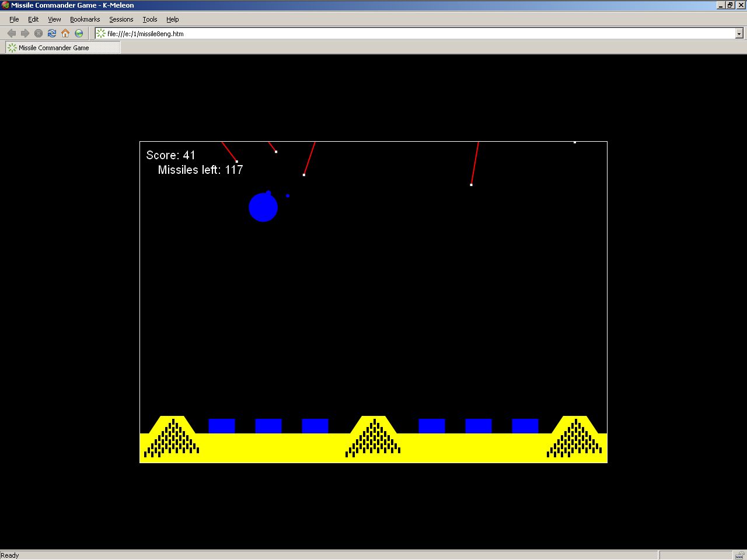The image size is (747, 560).
Task: Go to the Home page icon
Action: [x=65, y=33]
